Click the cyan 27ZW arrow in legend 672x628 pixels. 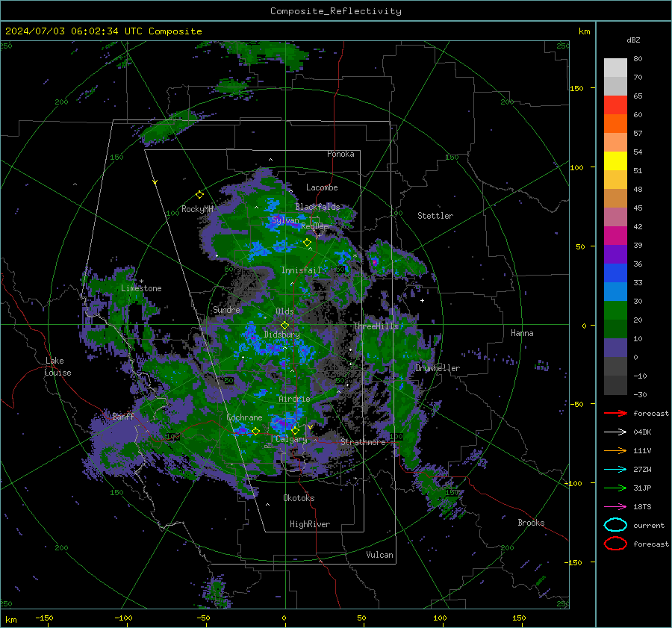point(615,470)
